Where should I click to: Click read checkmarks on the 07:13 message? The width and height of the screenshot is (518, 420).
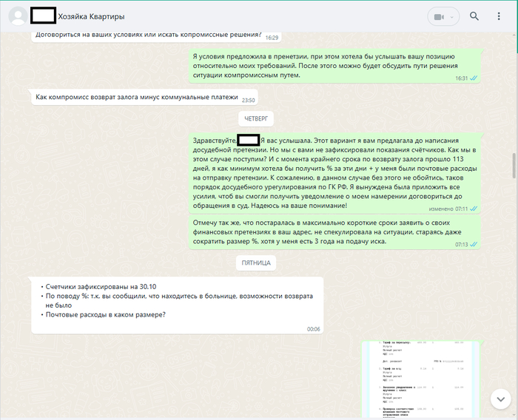(x=474, y=244)
